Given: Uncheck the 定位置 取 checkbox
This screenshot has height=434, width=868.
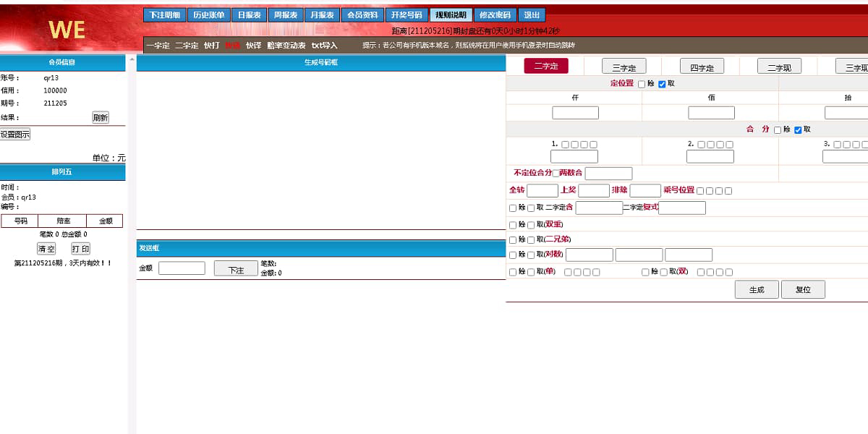Looking at the screenshot, I should (662, 84).
